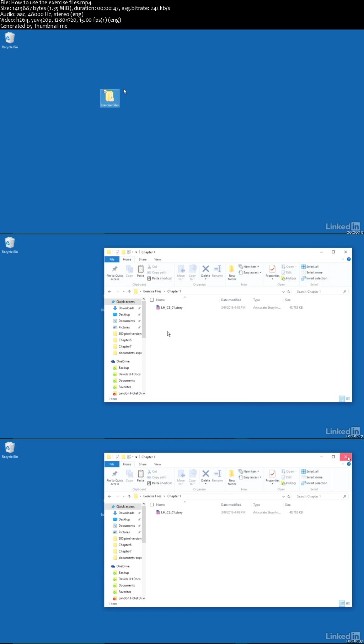Collapse ribbon with chevron in 00:00:27 frame
The image size is (364, 644).
(343, 259)
